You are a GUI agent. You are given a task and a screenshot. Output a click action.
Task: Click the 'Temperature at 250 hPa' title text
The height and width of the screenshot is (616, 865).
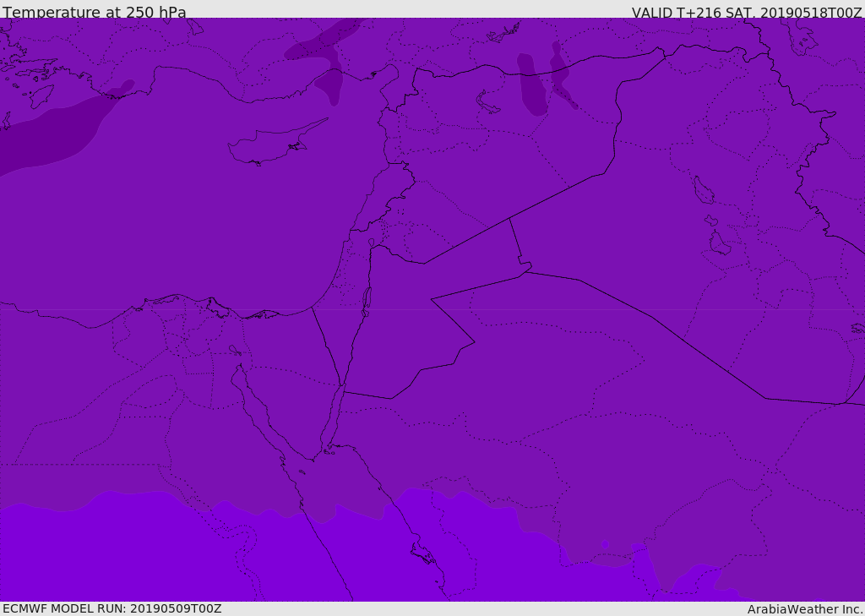(95, 12)
